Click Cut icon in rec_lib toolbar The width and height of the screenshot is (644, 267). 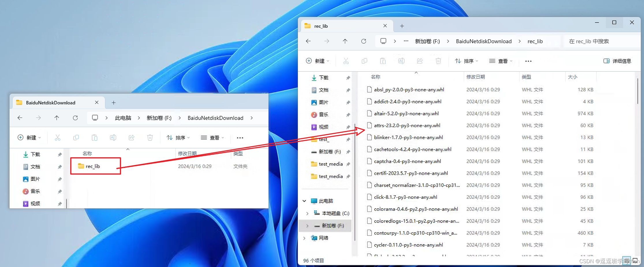[x=346, y=61]
